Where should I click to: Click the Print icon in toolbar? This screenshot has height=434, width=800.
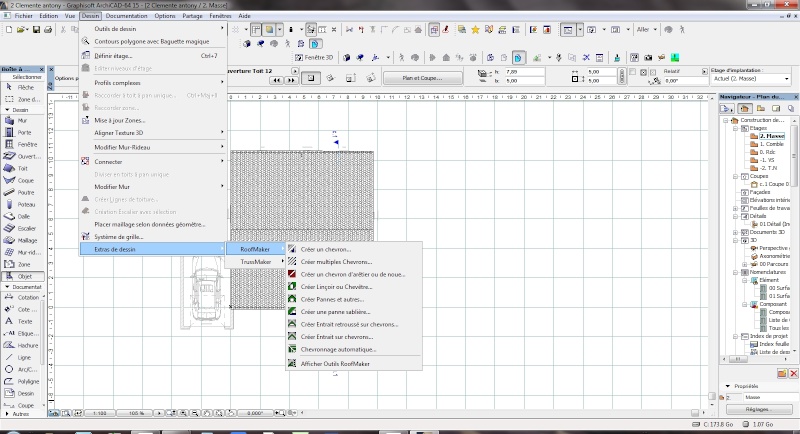coord(48,30)
